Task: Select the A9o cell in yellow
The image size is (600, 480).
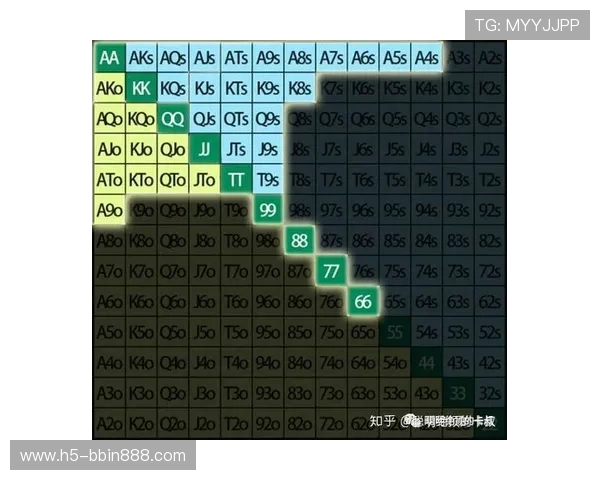Action: coord(110,210)
